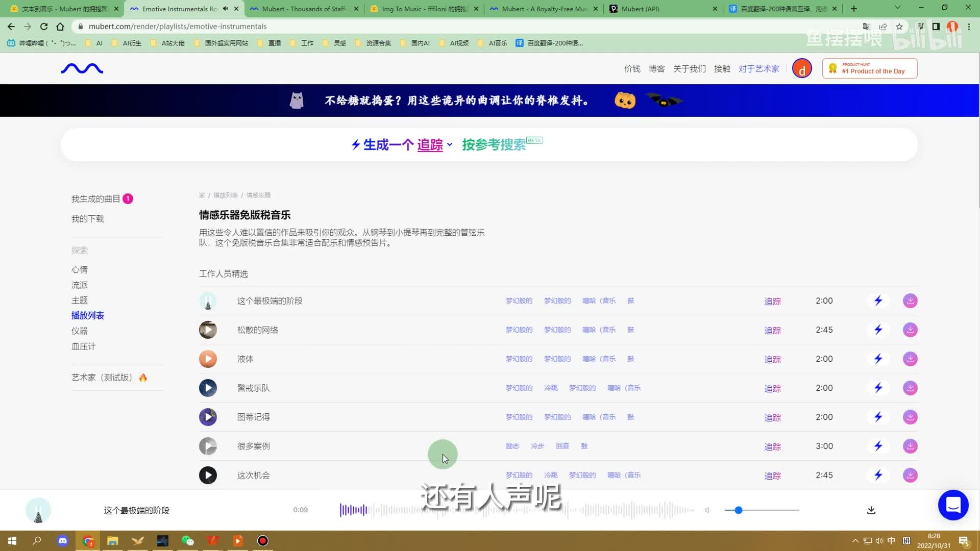
Task: Open the Chrome tab search chevron
Action: pos(897,8)
